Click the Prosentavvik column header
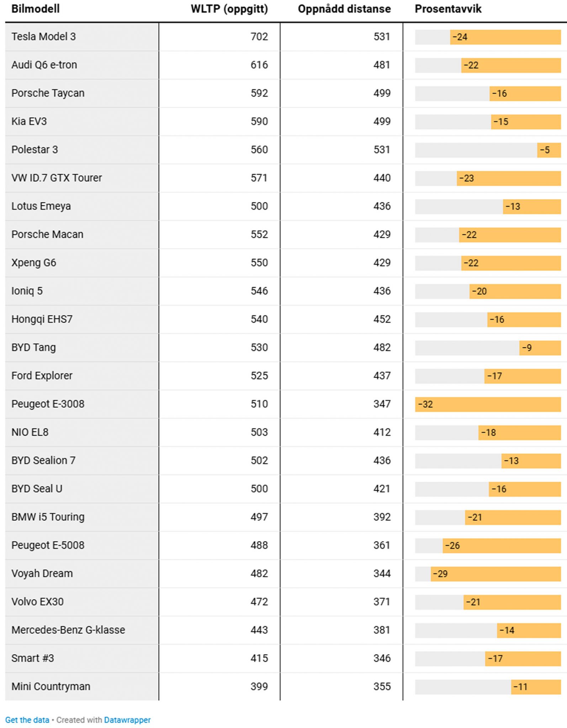 point(448,9)
